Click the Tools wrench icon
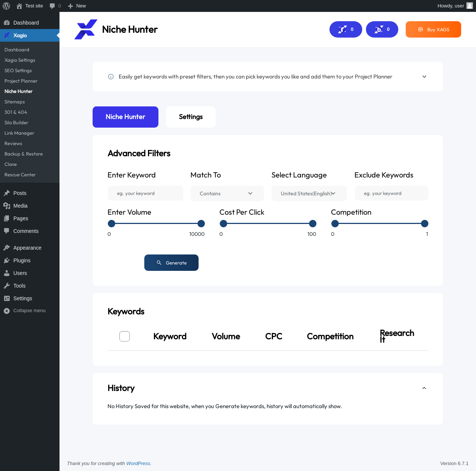Viewport: 476px width, 471px height. [7, 286]
